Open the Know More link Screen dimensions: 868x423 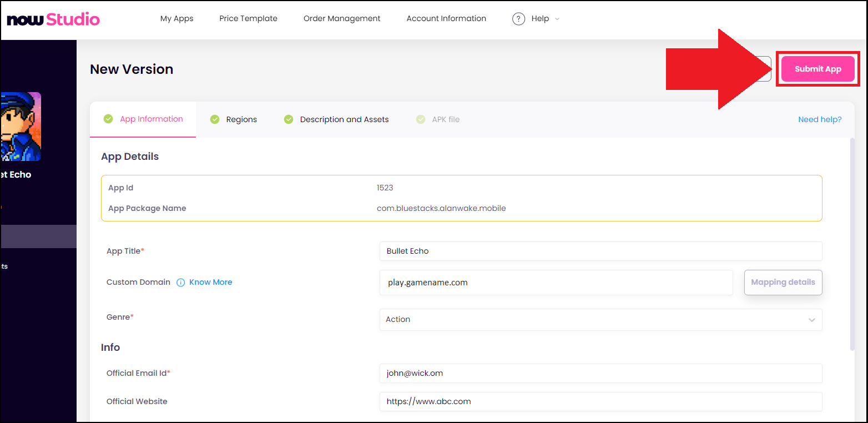tap(211, 283)
